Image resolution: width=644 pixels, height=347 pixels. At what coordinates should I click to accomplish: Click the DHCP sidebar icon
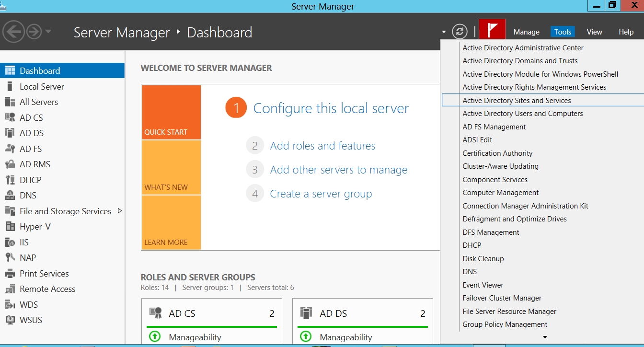(x=10, y=180)
